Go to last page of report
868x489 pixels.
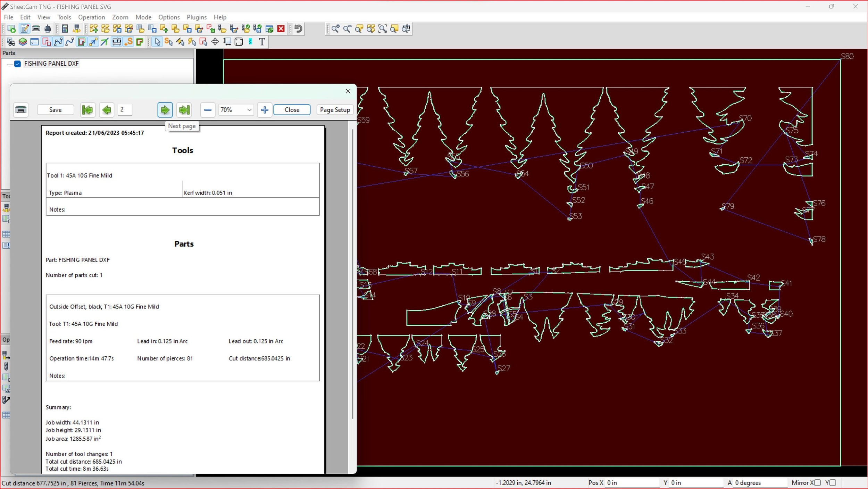(184, 110)
